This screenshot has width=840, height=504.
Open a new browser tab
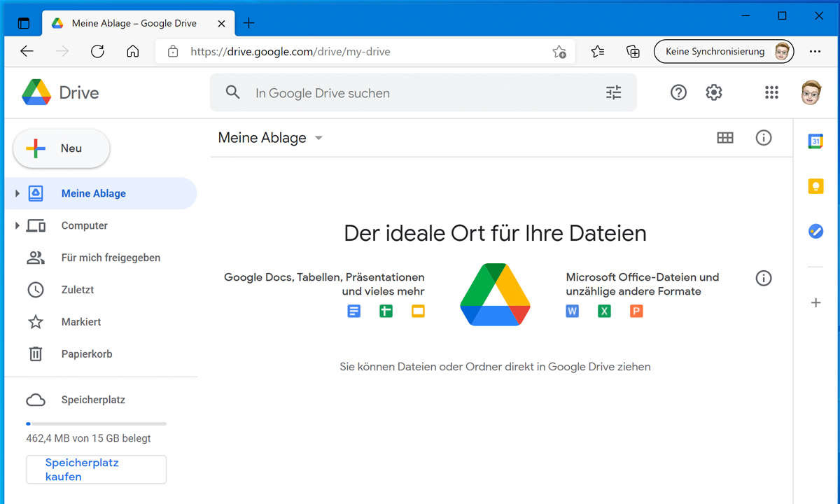(x=248, y=23)
